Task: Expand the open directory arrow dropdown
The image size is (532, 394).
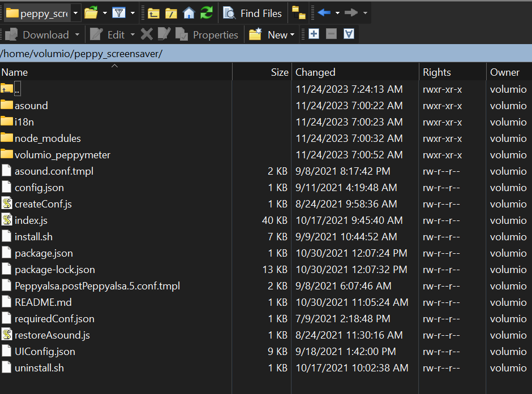Action: pos(105,13)
